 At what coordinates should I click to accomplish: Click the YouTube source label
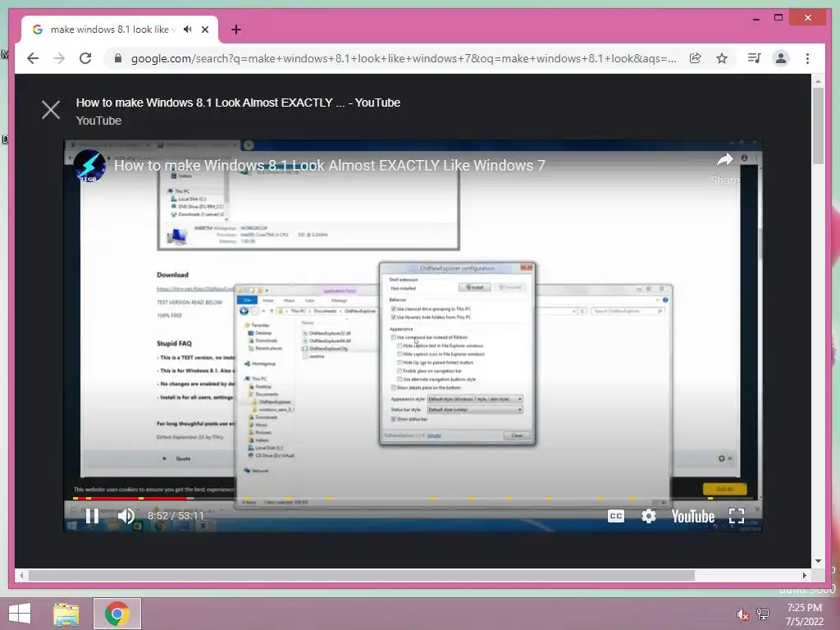coord(98,121)
